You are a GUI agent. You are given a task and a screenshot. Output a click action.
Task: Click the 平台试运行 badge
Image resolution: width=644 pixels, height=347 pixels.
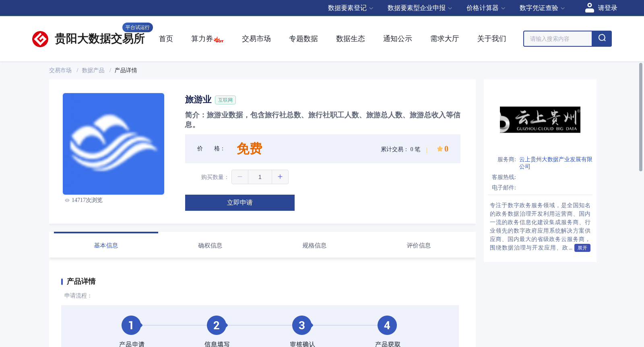pyautogui.click(x=138, y=27)
